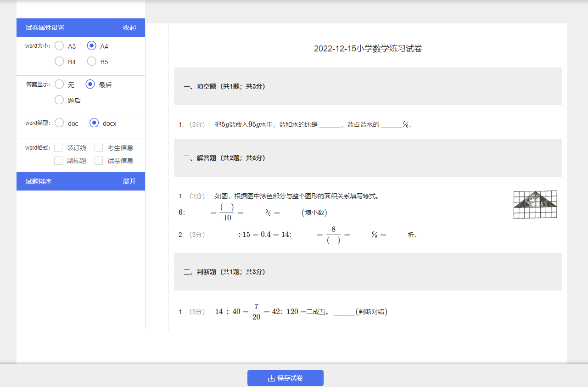Select A4 word size option
Image resolution: width=588 pixels, height=387 pixels.
[92, 46]
